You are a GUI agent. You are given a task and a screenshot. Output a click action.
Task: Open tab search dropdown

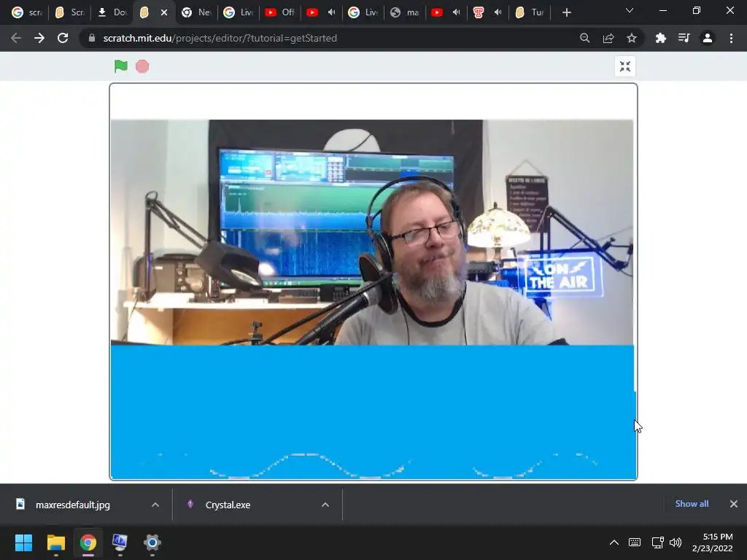[630, 10]
